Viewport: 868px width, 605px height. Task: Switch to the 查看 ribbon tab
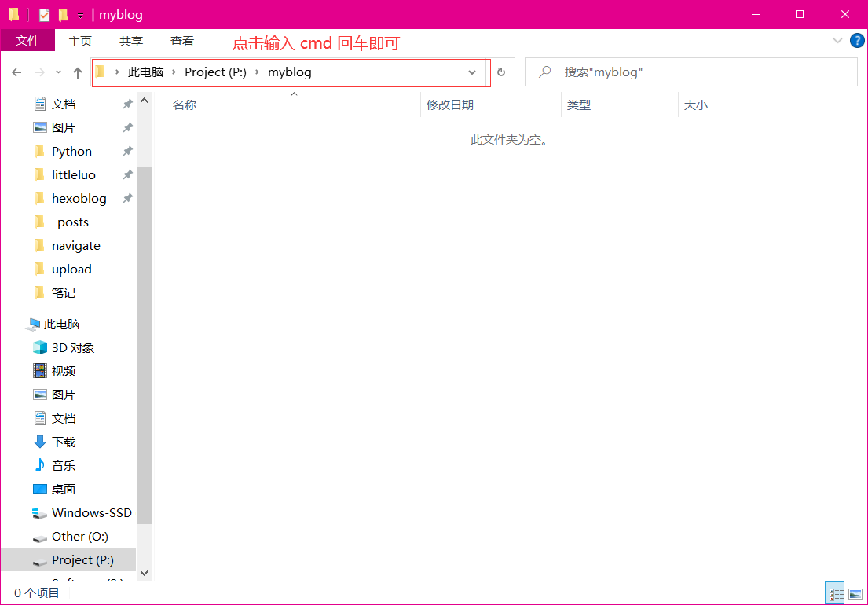[x=182, y=42]
